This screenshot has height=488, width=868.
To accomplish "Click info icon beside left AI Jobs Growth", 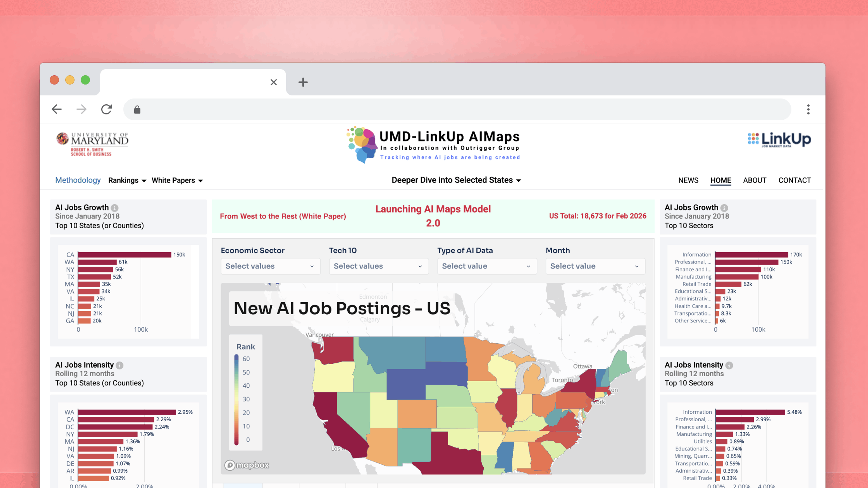I will [x=115, y=208].
